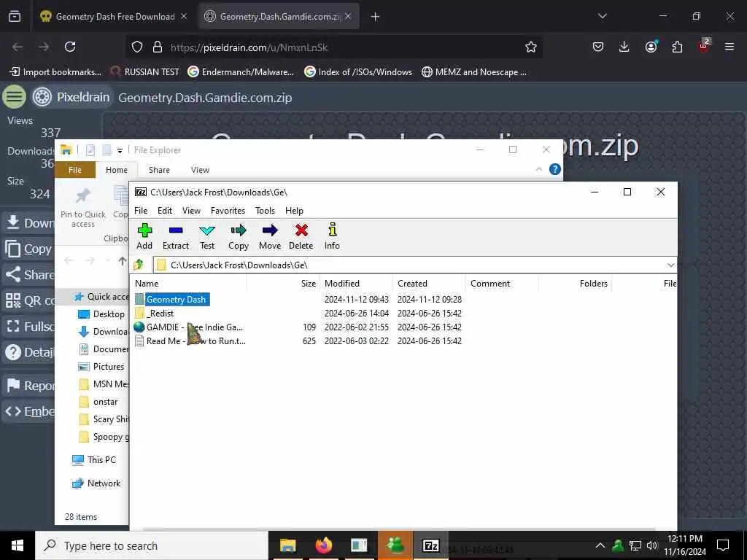The image size is (747, 560).
Task: Click the Move arrow icon
Action: [x=270, y=236]
